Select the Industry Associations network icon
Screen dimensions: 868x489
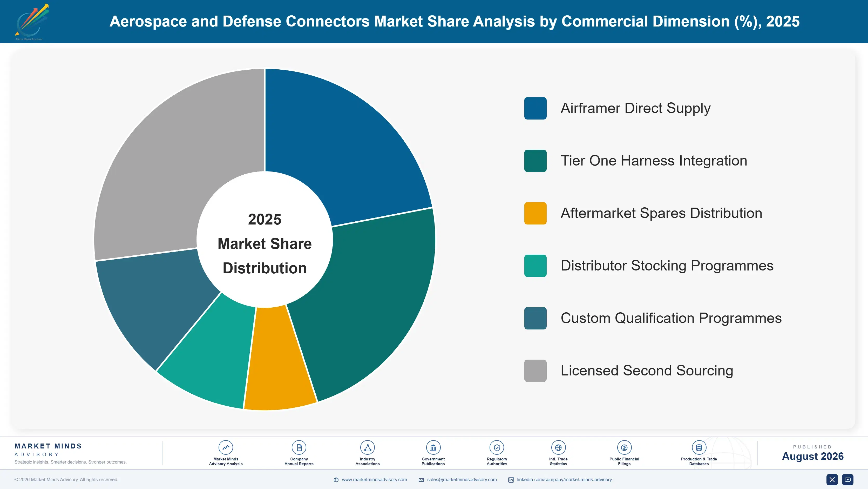pyautogui.click(x=367, y=447)
